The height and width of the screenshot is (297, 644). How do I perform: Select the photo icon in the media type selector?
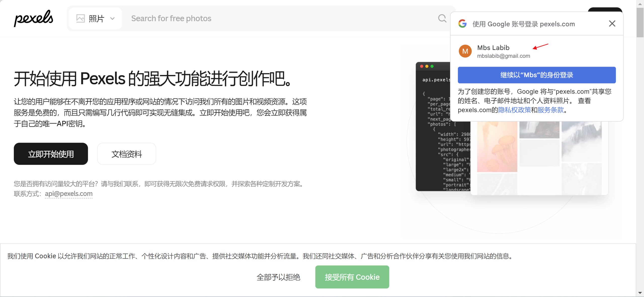pyautogui.click(x=81, y=18)
